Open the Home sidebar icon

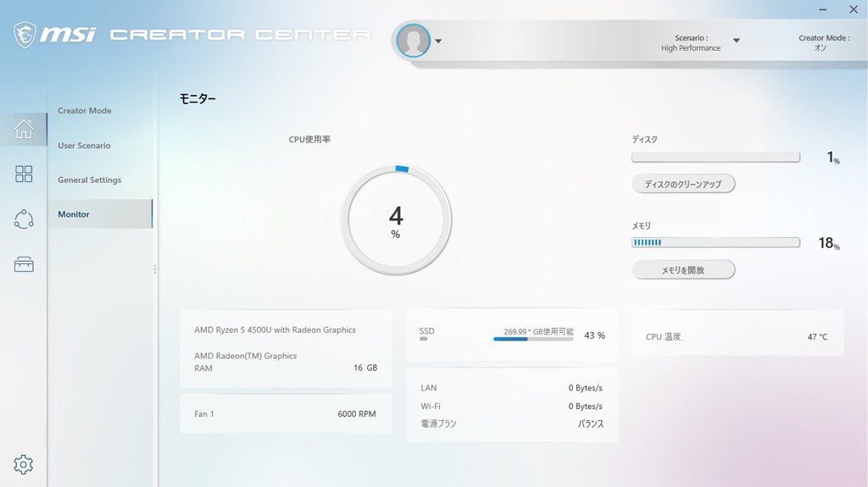24,129
